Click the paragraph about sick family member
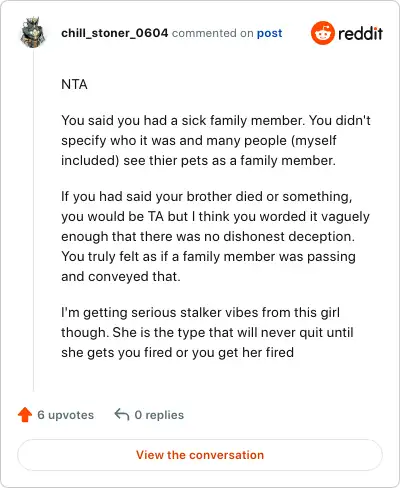The height and width of the screenshot is (488, 400). [216, 140]
